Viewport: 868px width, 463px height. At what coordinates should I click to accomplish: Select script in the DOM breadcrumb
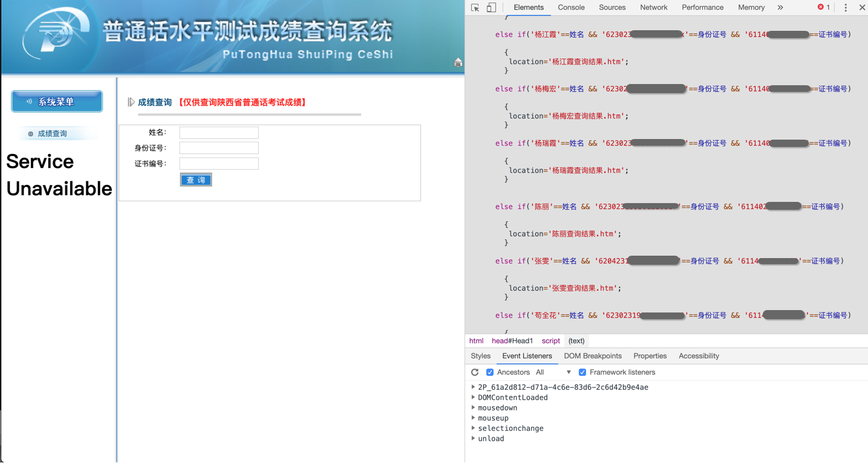[551, 341]
